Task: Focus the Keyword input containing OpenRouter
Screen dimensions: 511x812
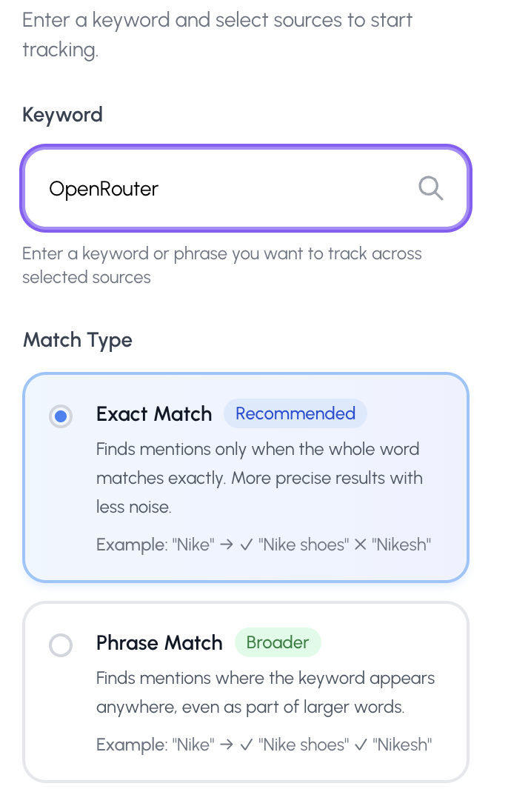Action: tap(222, 189)
